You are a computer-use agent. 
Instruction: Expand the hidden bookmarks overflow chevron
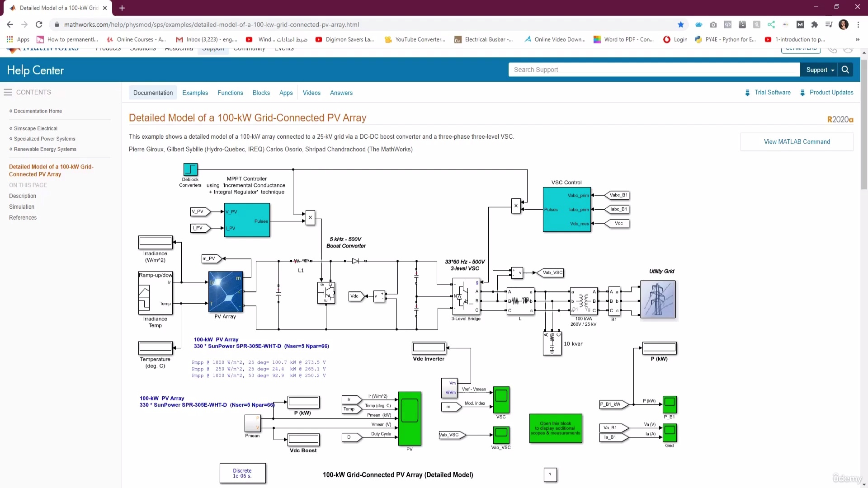(857, 39)
